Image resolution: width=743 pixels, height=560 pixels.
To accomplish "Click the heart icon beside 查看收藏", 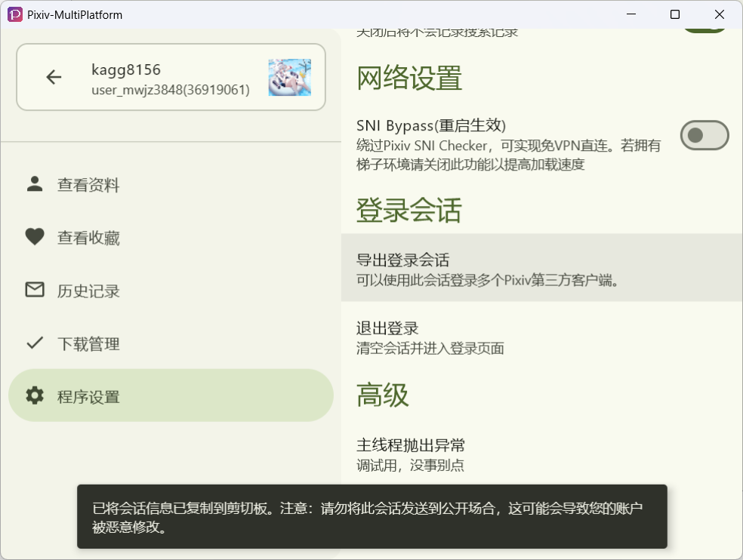I will click(35, 237).
